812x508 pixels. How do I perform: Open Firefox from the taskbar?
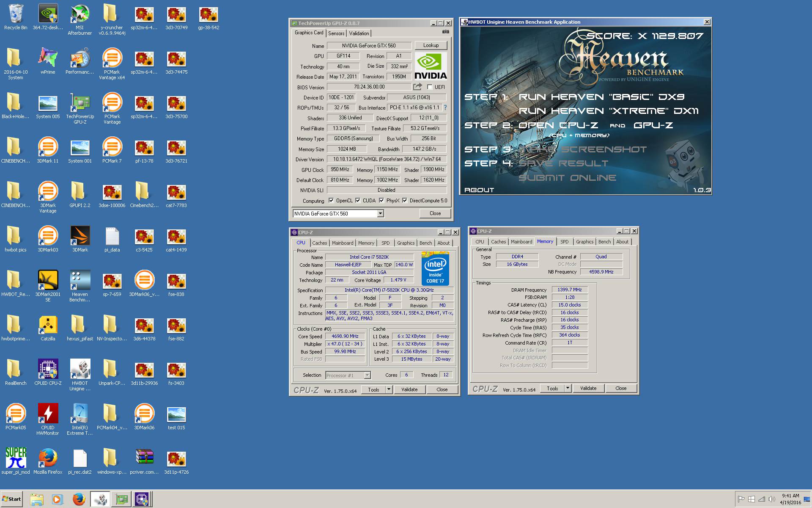(79, 500)
